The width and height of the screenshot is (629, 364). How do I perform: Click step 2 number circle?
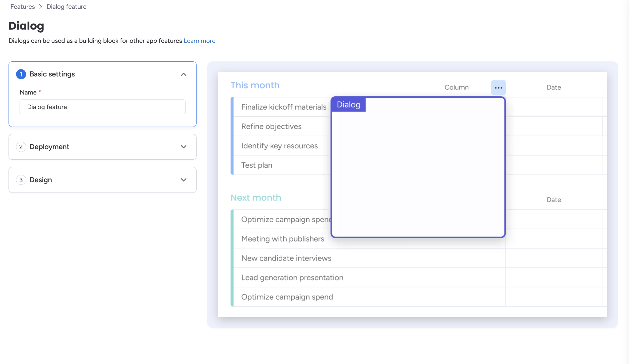click(x=21, y=147)
